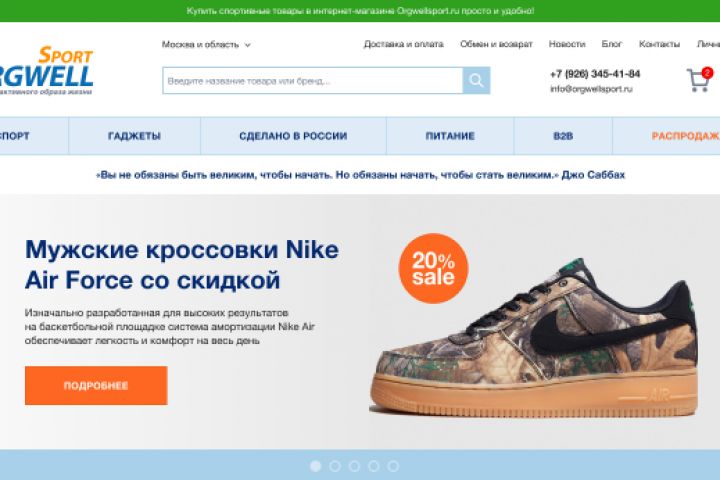Open the ПИТАНИЕ category menu
This screenshot has width=720, height=480.
[x=450, y=136]
